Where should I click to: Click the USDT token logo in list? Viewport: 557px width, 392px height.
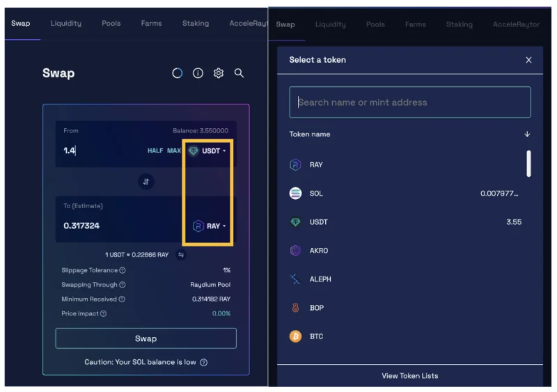[295, 222]
